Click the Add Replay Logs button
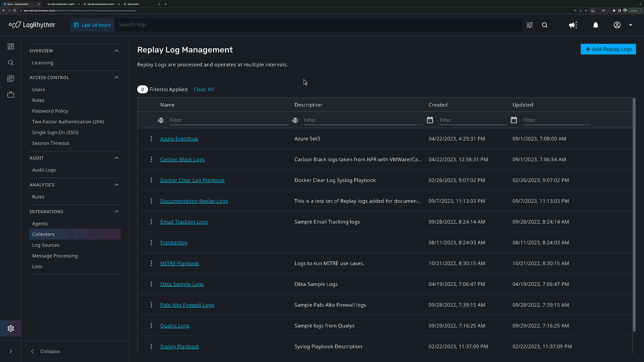Image resolution: width=644 pixels, height=362 pixels. tap(608, 49)
